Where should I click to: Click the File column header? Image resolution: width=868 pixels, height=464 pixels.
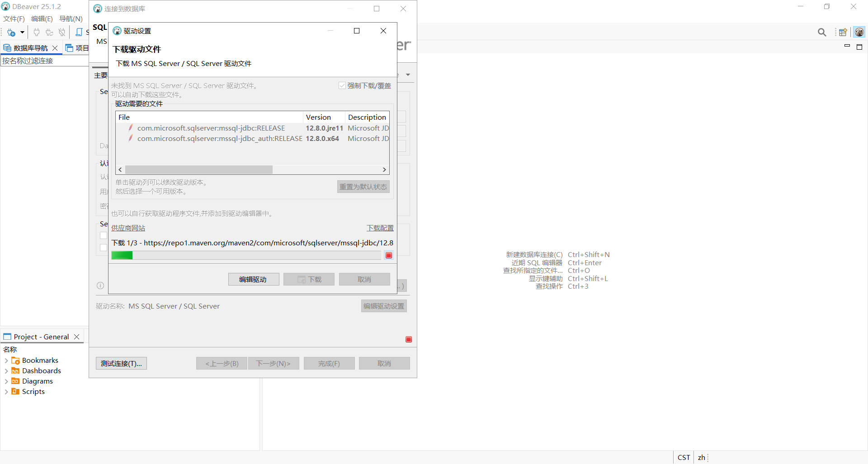pos(209,117)
